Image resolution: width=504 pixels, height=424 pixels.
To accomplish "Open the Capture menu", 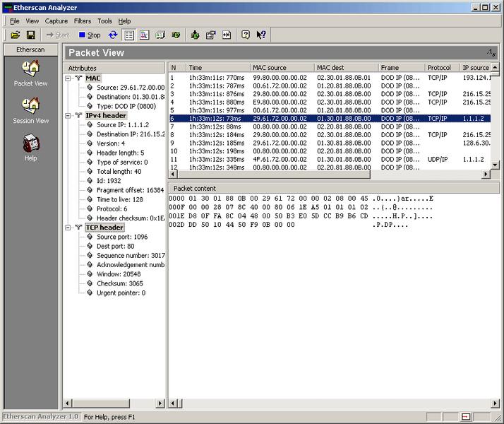I will (x=56, y=21).
